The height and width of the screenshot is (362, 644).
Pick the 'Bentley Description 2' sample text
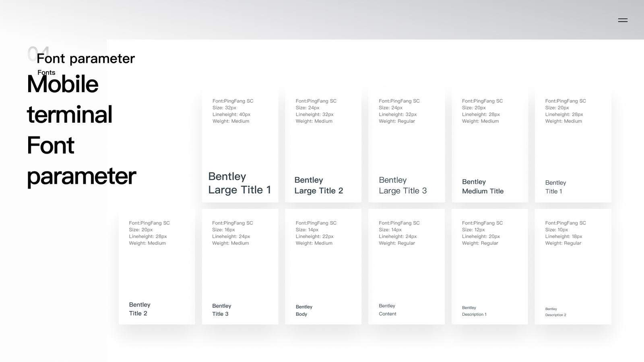pyautogui.click(x=555, y=312)
